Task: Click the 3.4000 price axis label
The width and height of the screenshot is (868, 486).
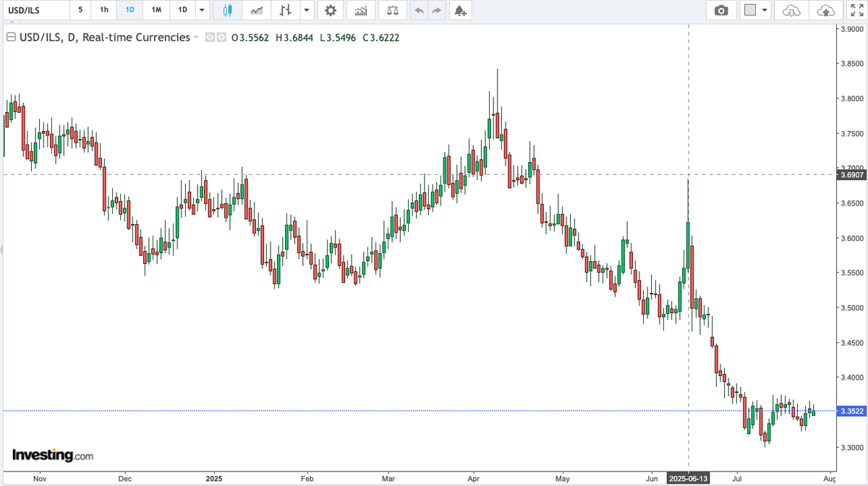Action: (x=851, y=378)
